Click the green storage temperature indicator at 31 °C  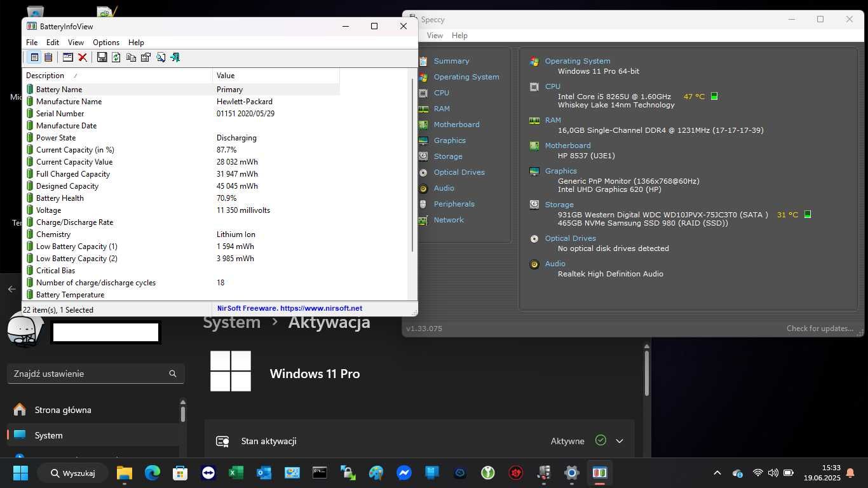(808, 215)
